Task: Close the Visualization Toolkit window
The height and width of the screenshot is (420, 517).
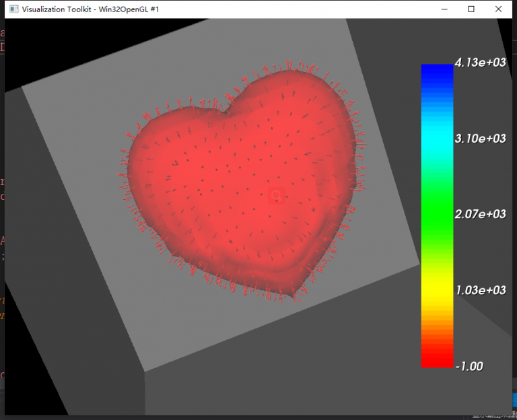Action: coord(498,9)
